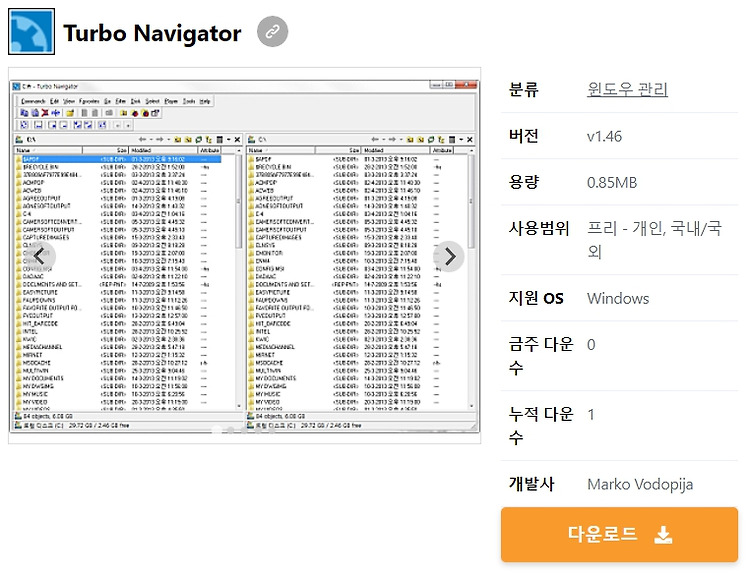The width and height of the screenshot is (750, 575).
Task: Click the 사용범위 row label
Action: coord(539,228)
